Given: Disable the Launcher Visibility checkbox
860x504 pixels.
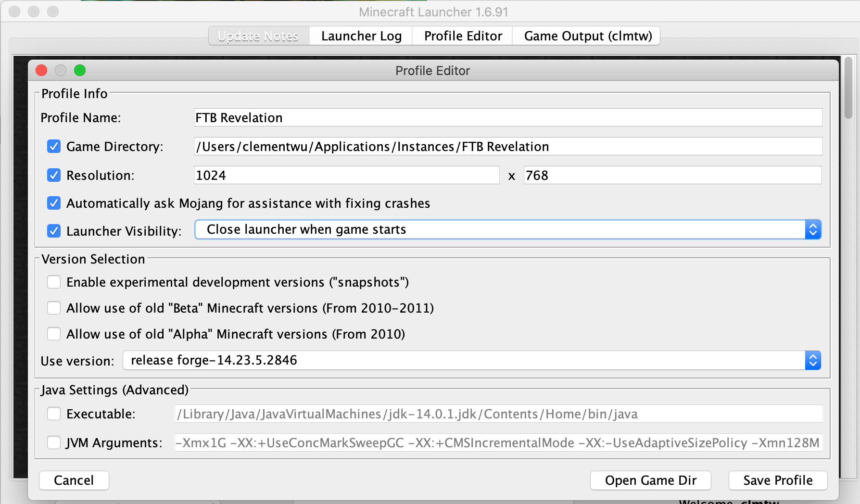Looking at the screenshot, I should pos(54,231).
